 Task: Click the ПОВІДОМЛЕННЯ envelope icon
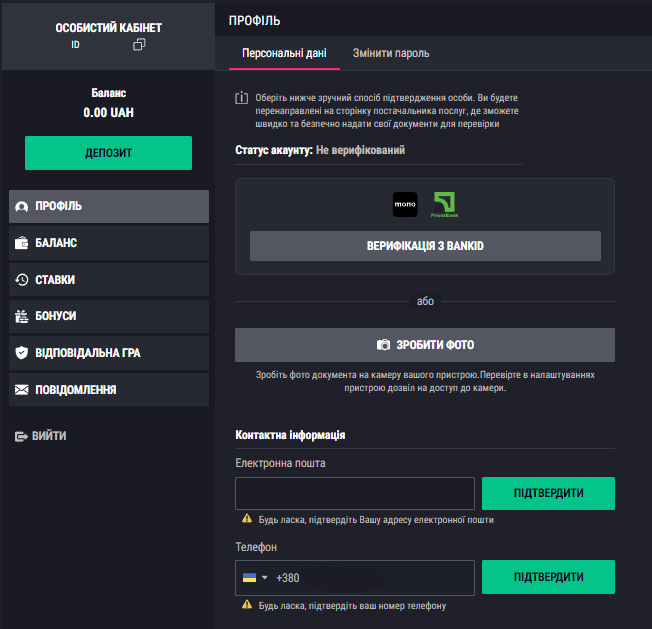point(21,389)
